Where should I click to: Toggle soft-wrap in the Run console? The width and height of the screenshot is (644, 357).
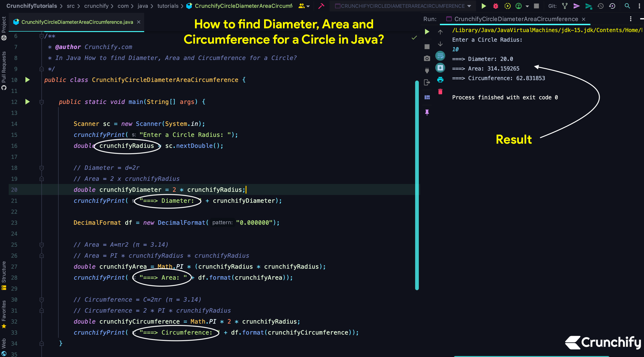pyautogui.click(x=440, y=56)
